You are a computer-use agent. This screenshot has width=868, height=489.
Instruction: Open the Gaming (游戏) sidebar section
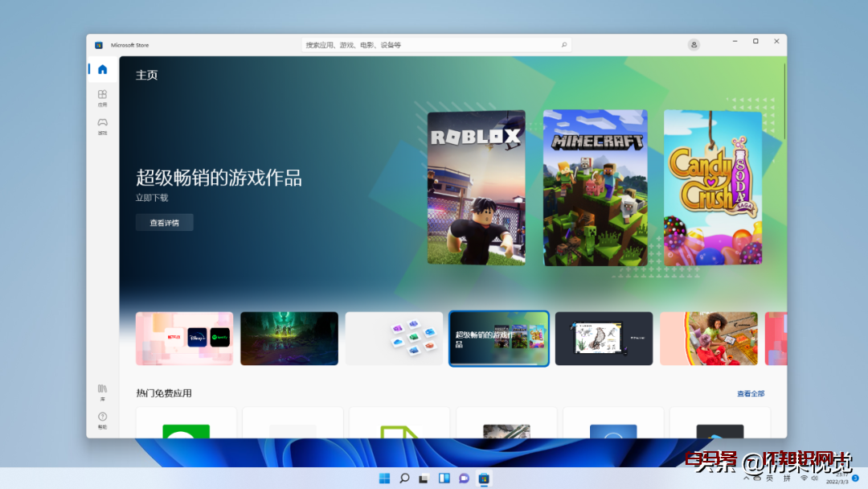[102, 125]
